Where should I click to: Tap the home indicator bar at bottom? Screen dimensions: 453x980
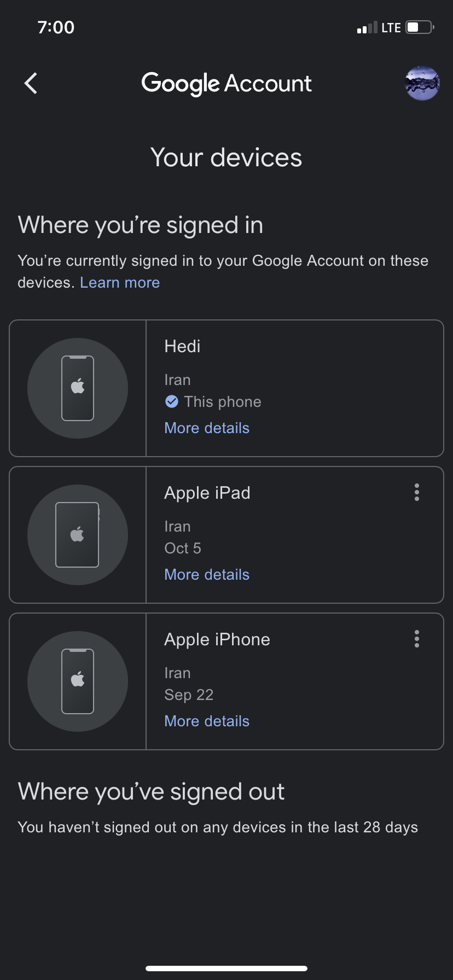coord(226,969)
